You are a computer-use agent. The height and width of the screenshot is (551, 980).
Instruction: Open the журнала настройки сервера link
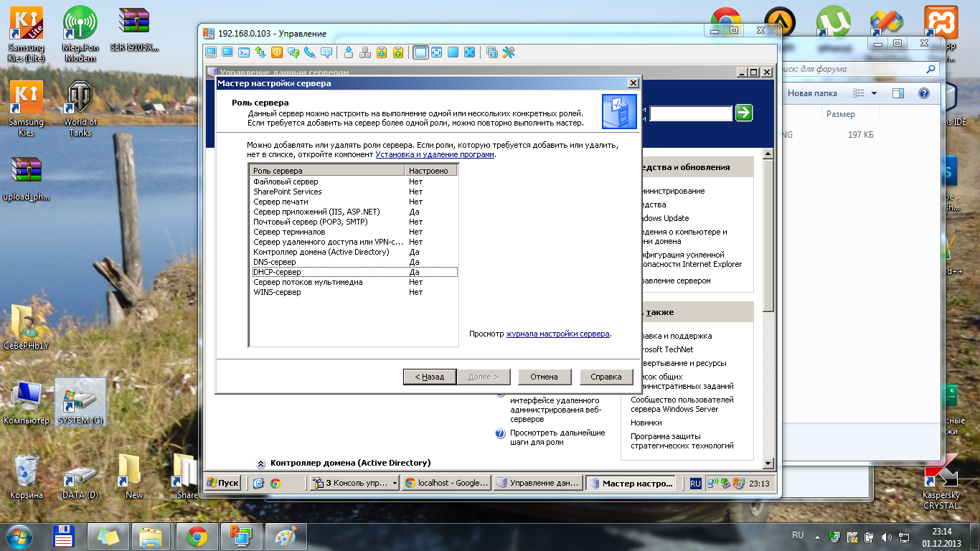(x=558, y=334)
